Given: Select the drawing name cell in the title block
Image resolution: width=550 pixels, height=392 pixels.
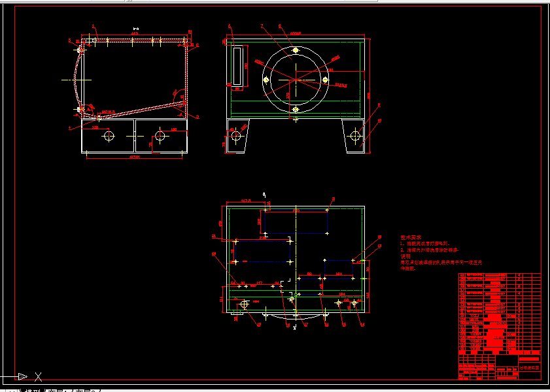Looking at the screenshot, I should [x=530, y=368].
